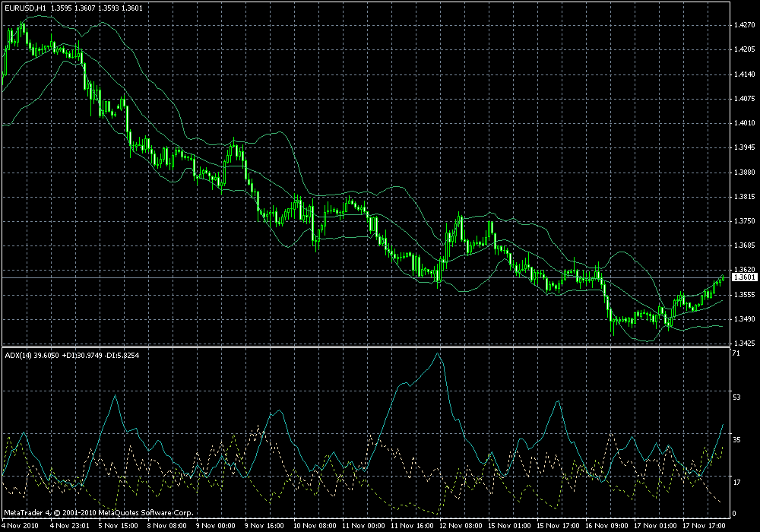Click price scale value 1.3750
Image resolution: width=760 pixels, height=532 pixels.
click(745, 221)
